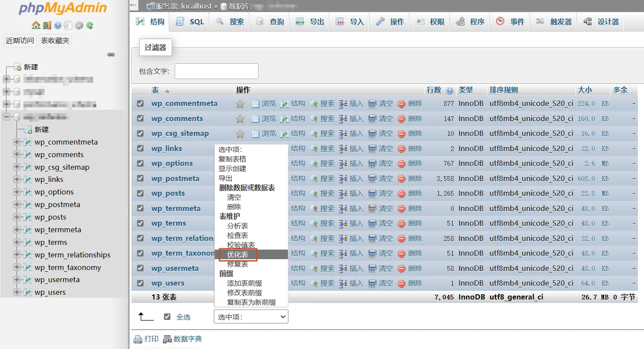Click row count help icon in header
Viewport: 644px width, 349px height.
450,91
